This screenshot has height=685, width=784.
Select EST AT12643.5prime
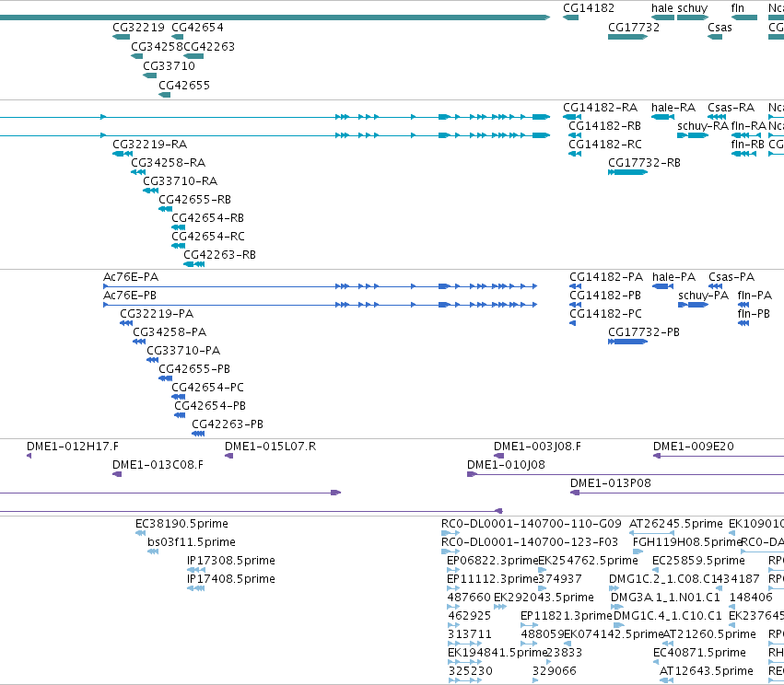pyautogui.click(x=706, y=671)
